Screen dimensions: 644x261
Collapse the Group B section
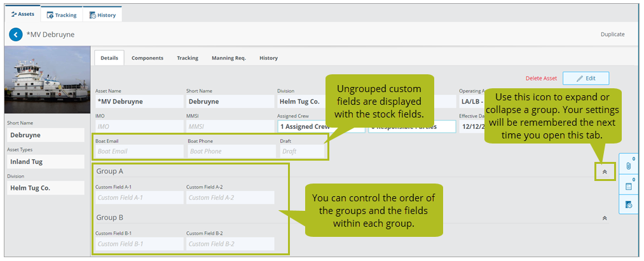tap(605, 218)
